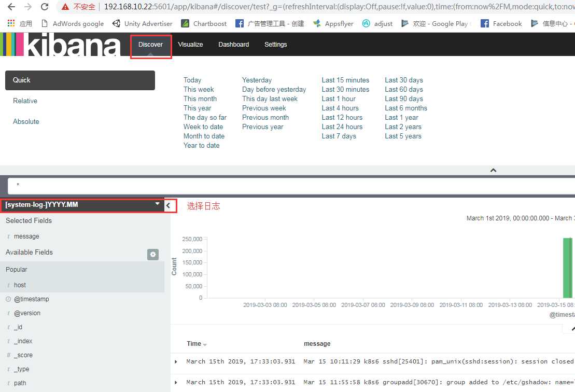Set range to Last 6 months
The width and height of the screenshot is (575, 392).
click(406, 108)
